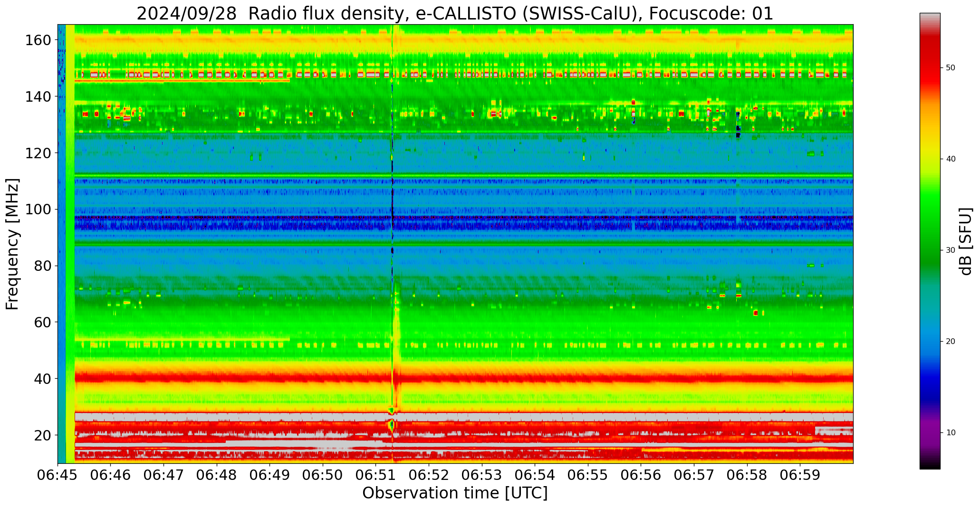The width and height of the screenshot is (980, 507).
Task: Click the 60 frequency tick label
Action: [43, 322]
